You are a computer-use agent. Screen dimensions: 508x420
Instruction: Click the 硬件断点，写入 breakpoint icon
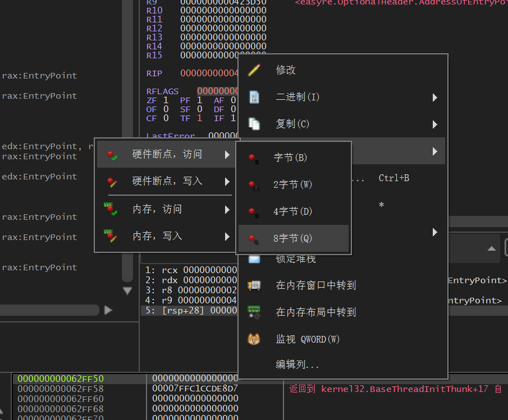(112, 182)
